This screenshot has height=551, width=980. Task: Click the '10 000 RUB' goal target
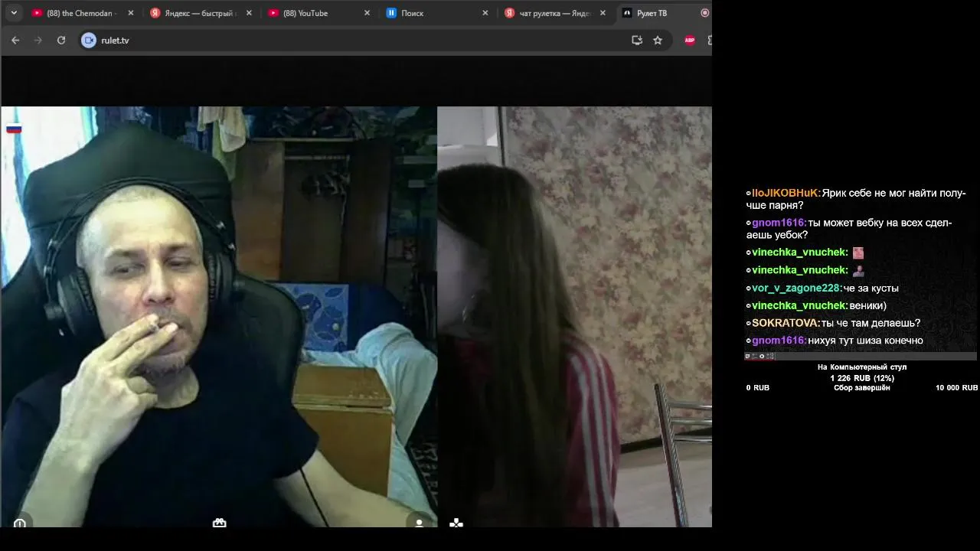click(956, 388)
